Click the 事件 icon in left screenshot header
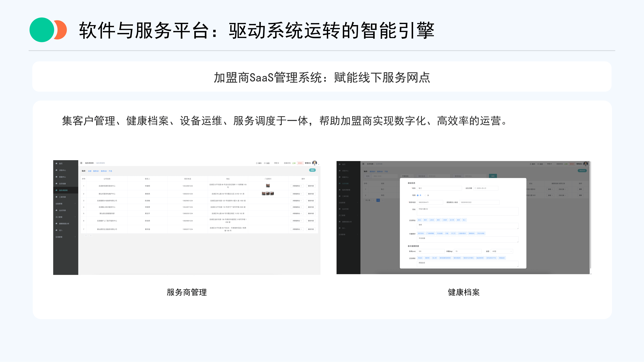This screenshot has width=644, height=362. [257, 163]
